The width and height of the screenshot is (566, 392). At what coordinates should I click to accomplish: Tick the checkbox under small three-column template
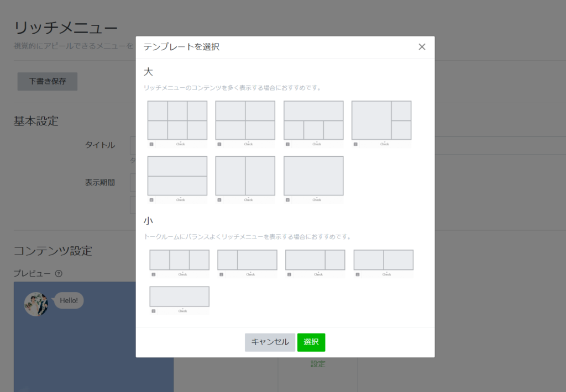[x=154, y=274]
